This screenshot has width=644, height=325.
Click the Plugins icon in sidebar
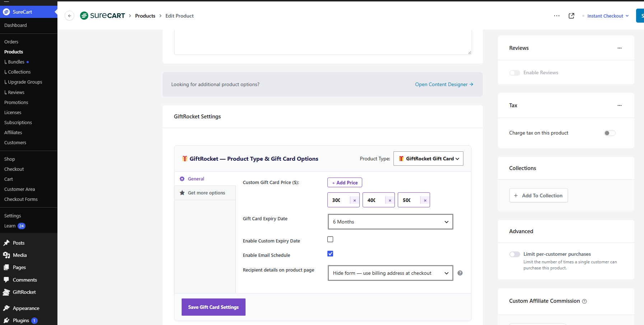6,320
